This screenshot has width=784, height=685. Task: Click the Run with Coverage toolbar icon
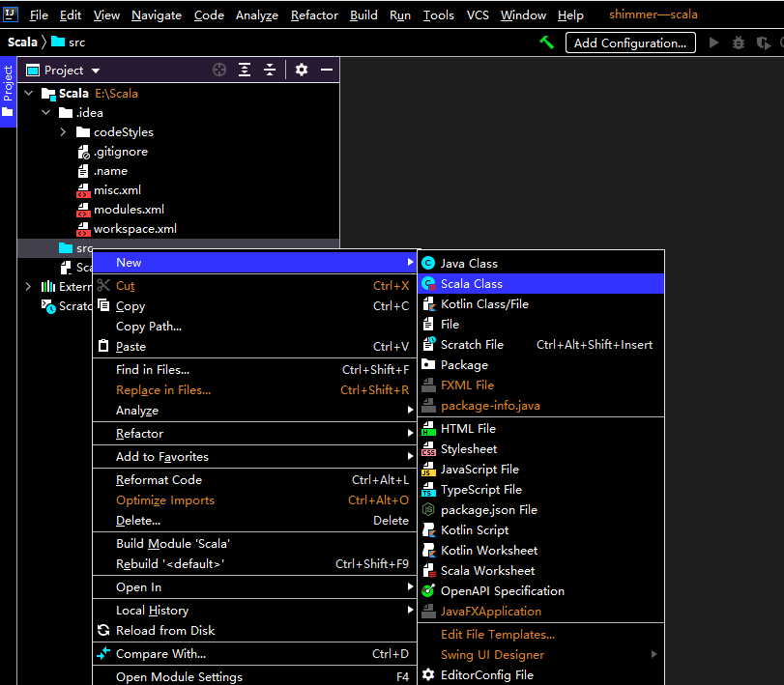pos(763,43)
